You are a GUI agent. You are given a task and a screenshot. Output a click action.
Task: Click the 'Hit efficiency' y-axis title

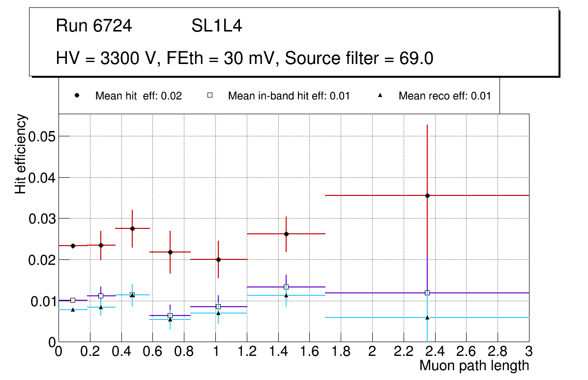click(x=21, y=154)
